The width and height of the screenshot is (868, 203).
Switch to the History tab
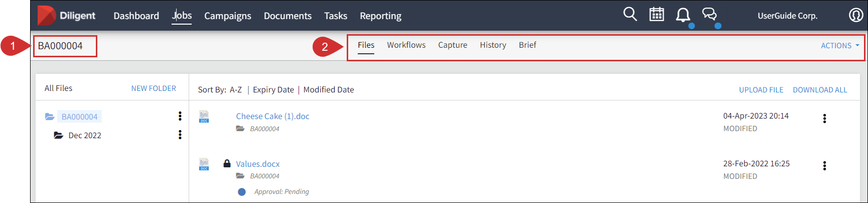[493, 45]
